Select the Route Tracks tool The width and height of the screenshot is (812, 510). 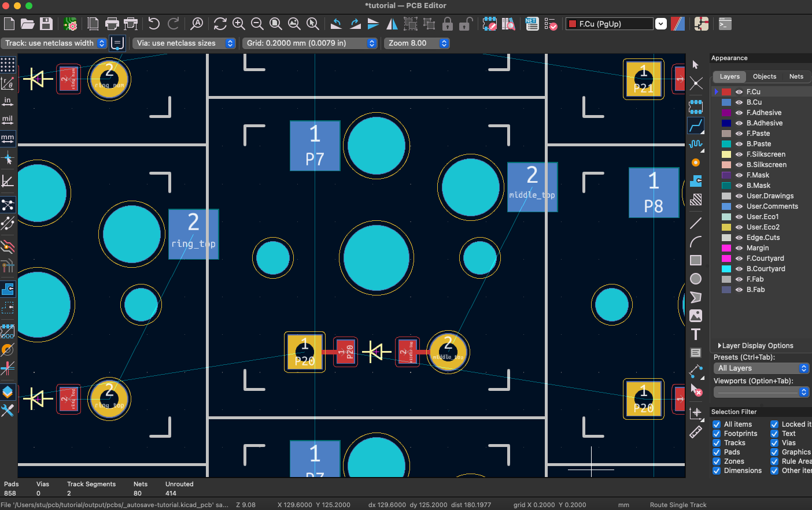click(696, 125)
